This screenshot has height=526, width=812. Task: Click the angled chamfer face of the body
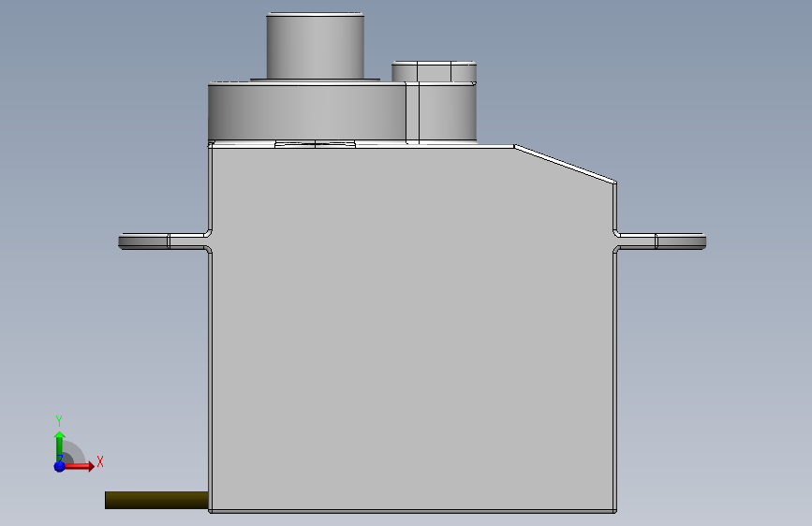tap(566, 163)
